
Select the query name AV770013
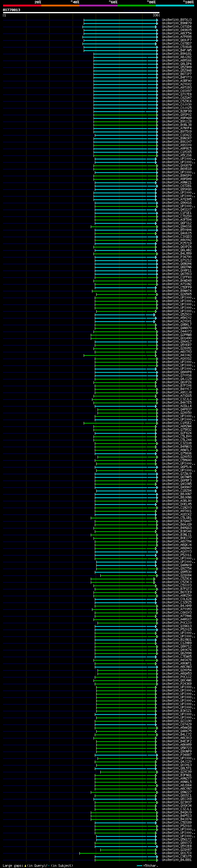11,10
